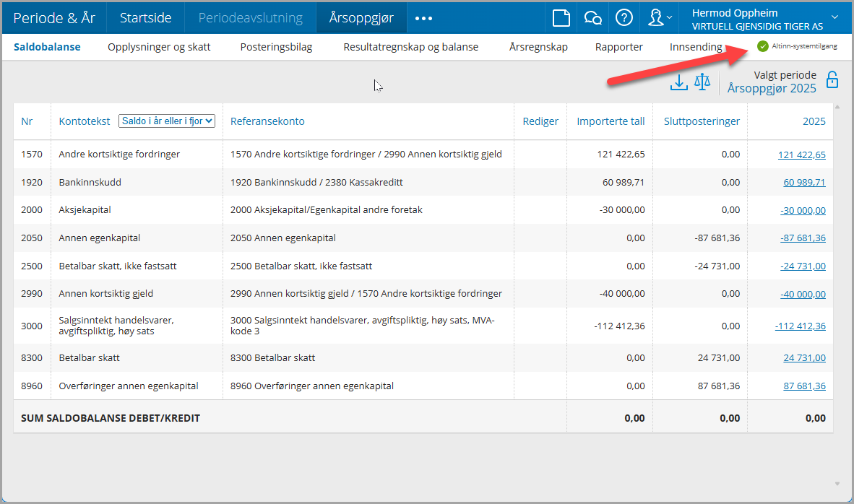
Task: Open Posteringsbilag submenu
Action: 276,47
